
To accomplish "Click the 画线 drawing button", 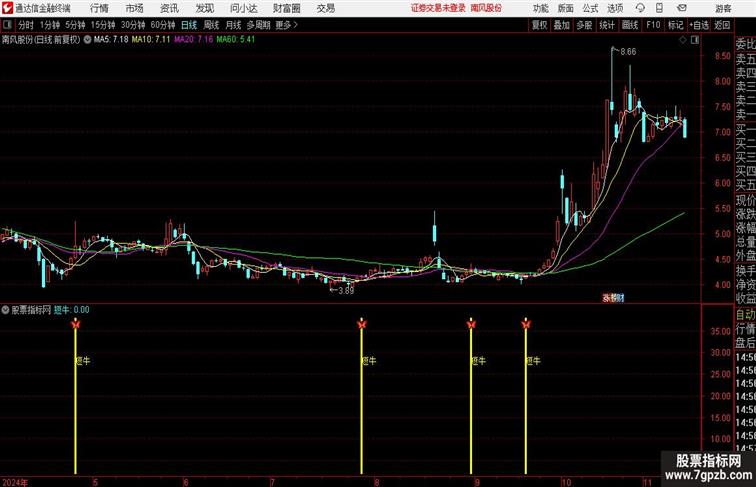I will tap(630, 25).
